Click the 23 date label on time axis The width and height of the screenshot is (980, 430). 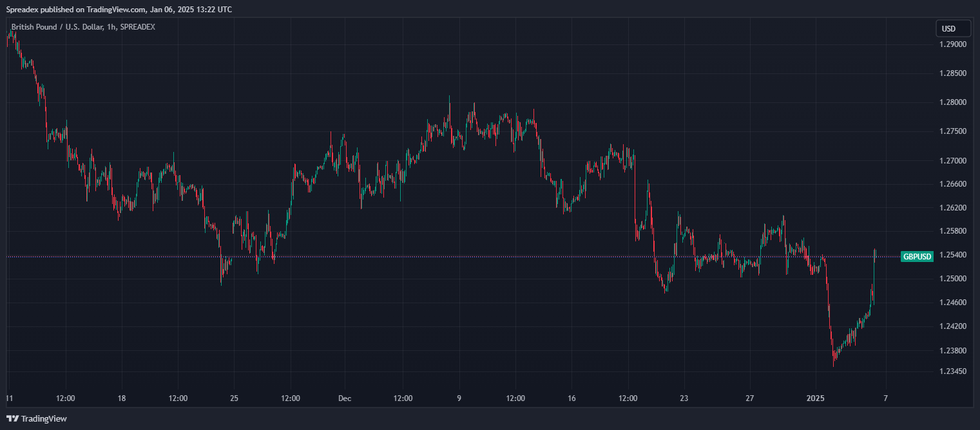coord(684,398)
